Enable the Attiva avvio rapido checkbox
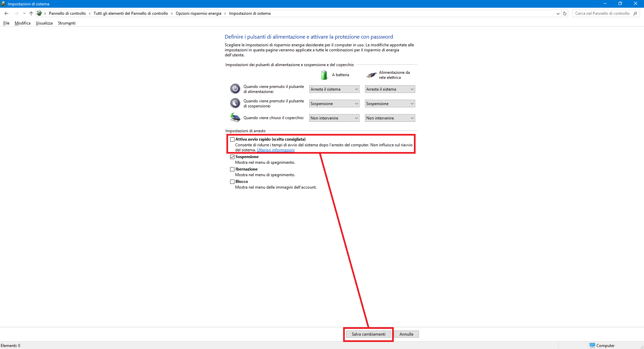This screenshot has height=349, width=644. click(x=232, y=139)
